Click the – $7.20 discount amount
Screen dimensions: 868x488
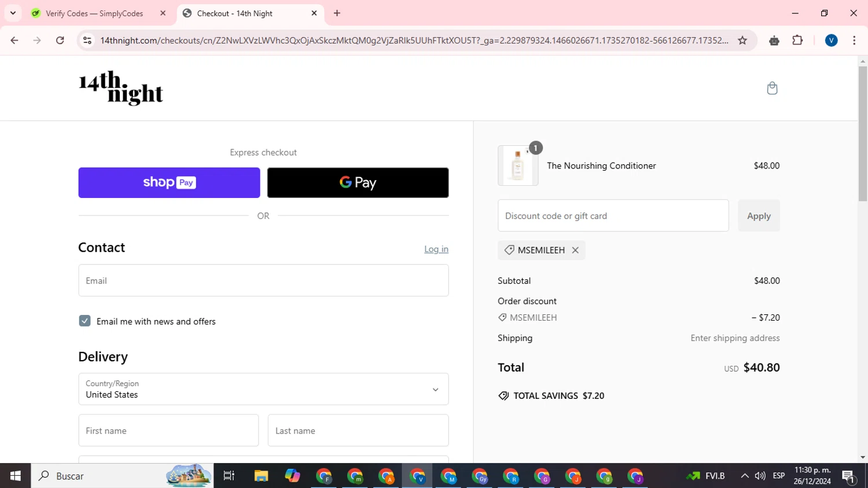click(x=766, y=317)
